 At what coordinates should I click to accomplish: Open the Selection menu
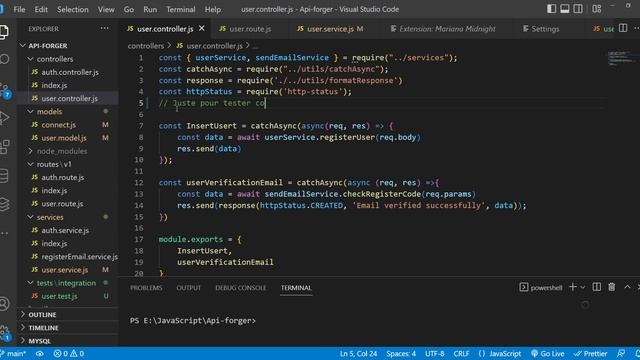coord(73,9)
